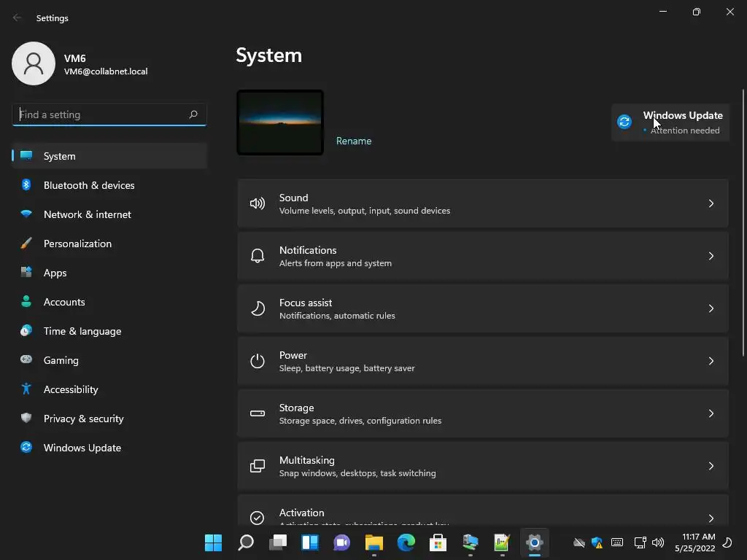Click the Personalization paintbrush icon
Viewport: 747px width, 560px height.
[x=26, y=244]
